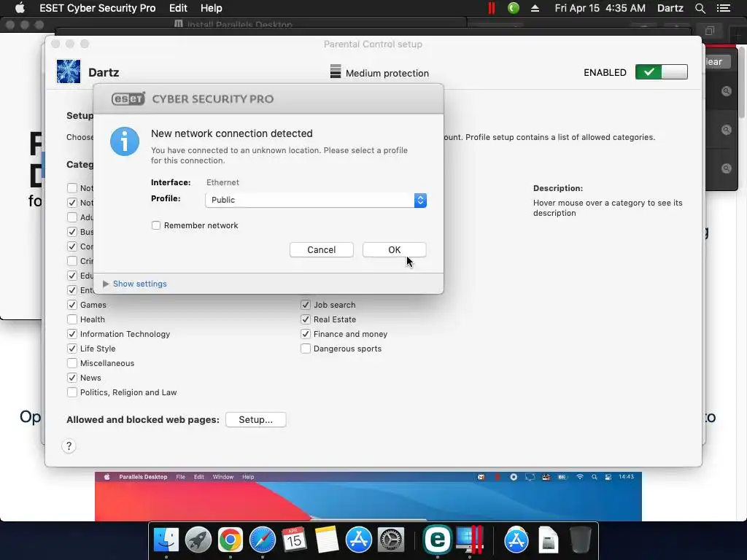Open Spotlight search in the menu bar

pos(700,8)
